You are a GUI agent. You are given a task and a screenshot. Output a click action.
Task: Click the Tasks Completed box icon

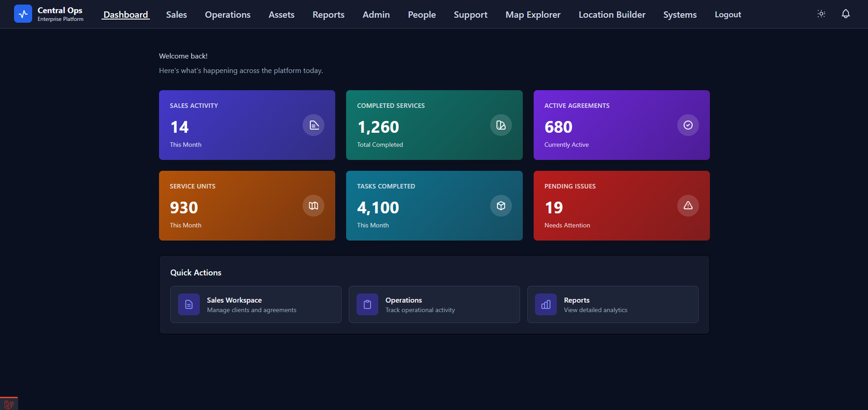pos(501,206)
